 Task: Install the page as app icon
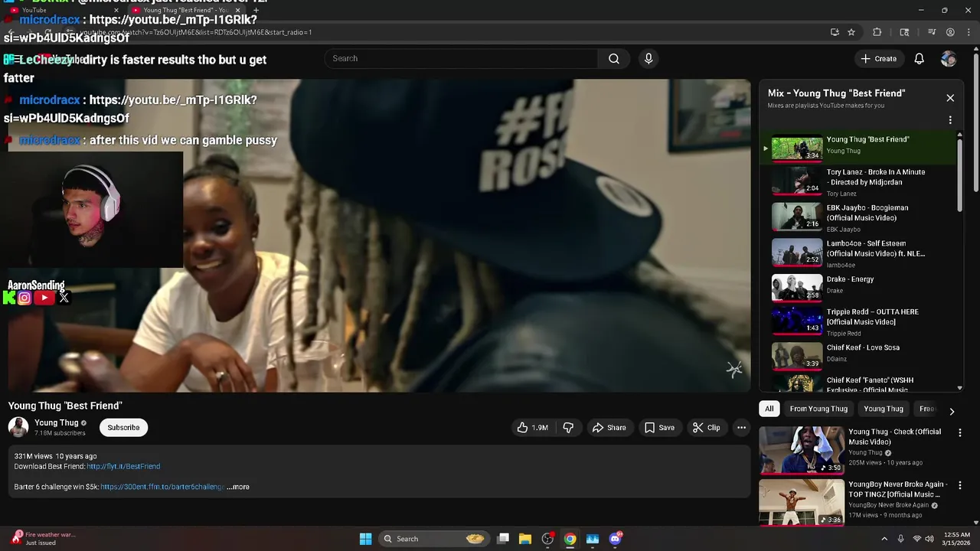click(x=835, y=32)
